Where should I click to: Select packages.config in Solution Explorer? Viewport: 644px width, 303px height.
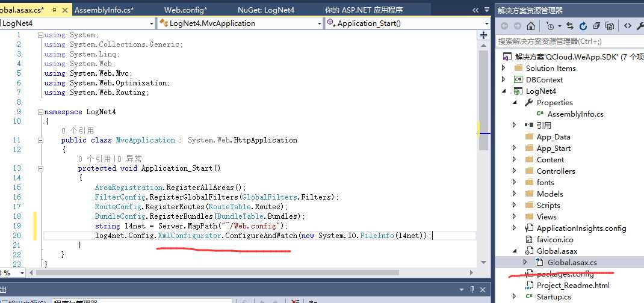565,274
